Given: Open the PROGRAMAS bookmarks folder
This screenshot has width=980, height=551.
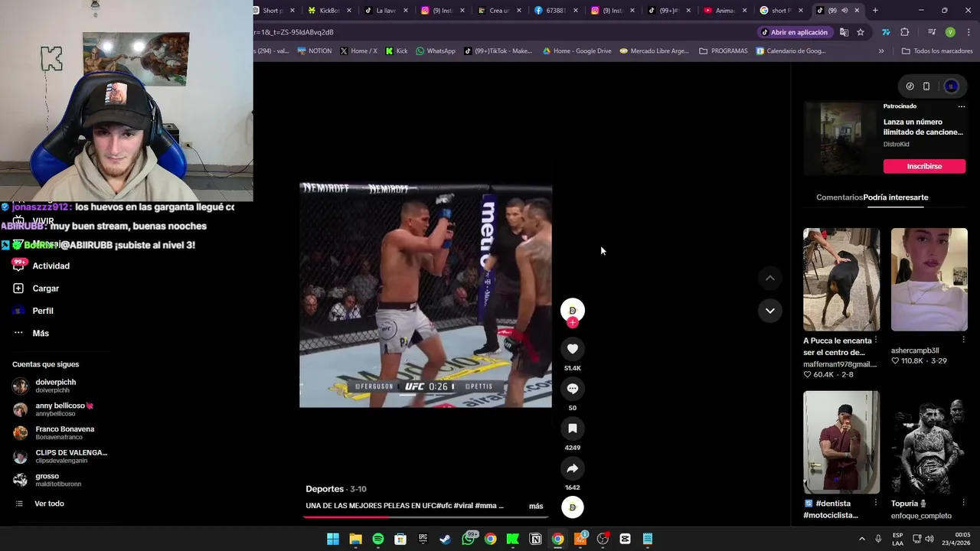Looking at the screenshot, I should 723,51.
